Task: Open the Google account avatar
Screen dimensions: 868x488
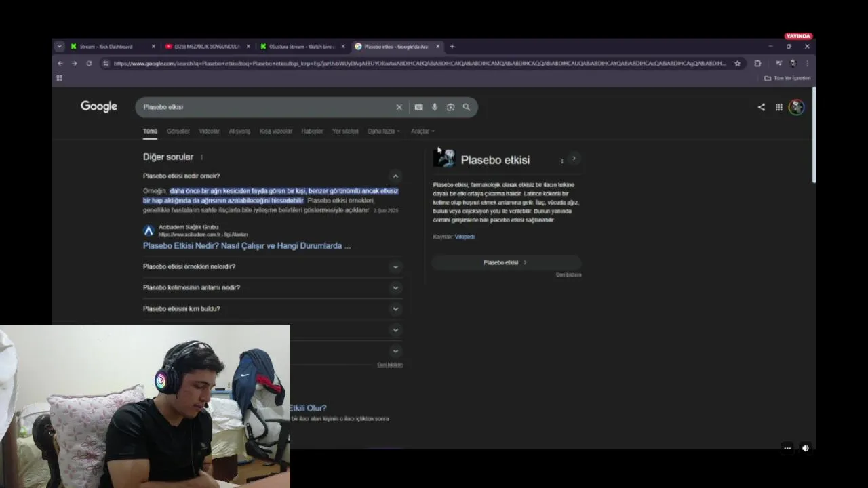Action: tap(796, 107)
